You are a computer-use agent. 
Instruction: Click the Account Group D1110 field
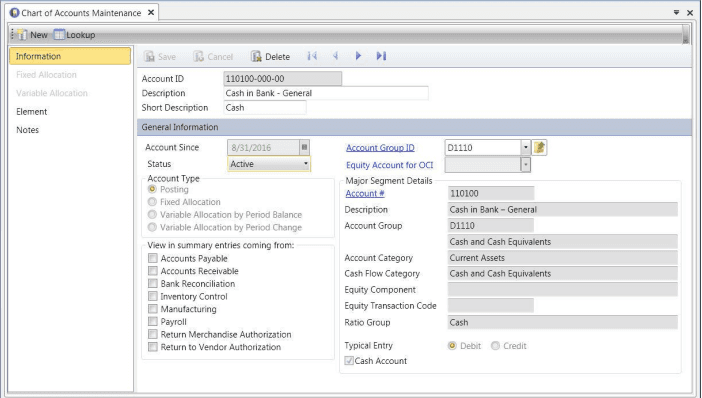pyautogui.click(x=491, y=226)
